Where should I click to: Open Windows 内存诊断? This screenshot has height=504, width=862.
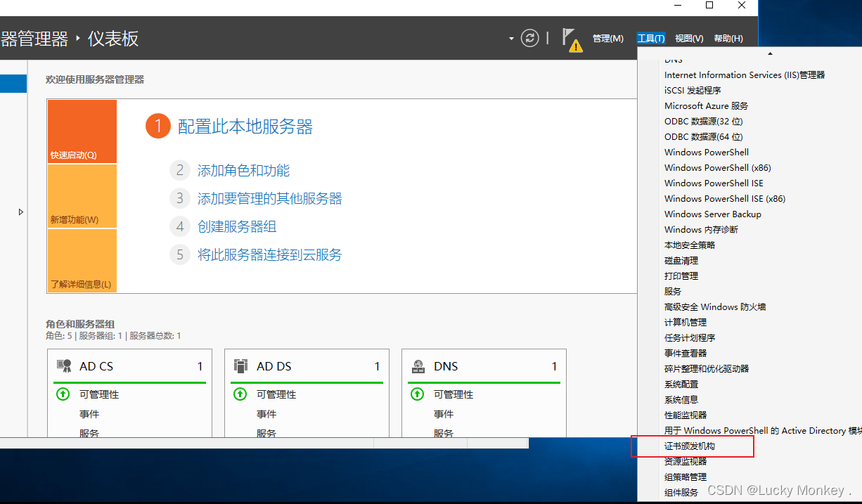click(x=701, y=229)
